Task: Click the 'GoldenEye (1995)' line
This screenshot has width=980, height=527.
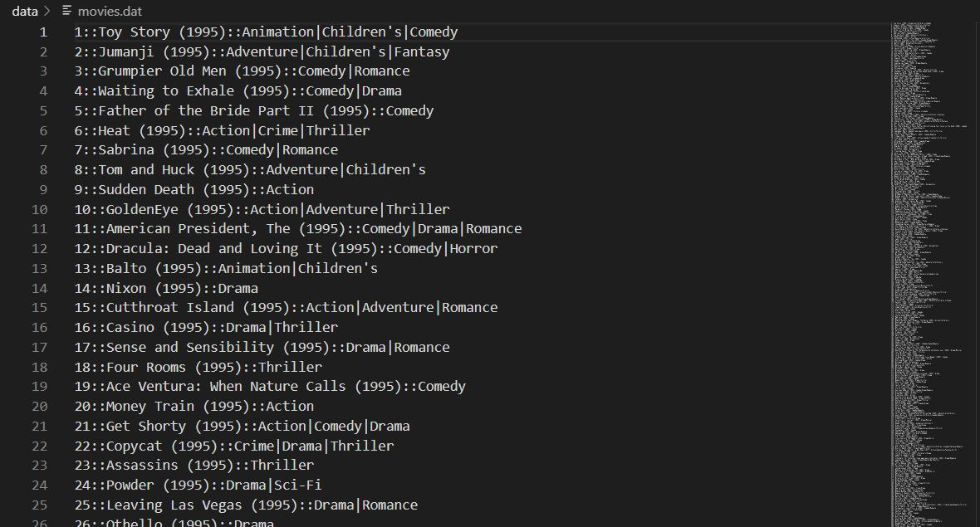Action: [262, 209]
